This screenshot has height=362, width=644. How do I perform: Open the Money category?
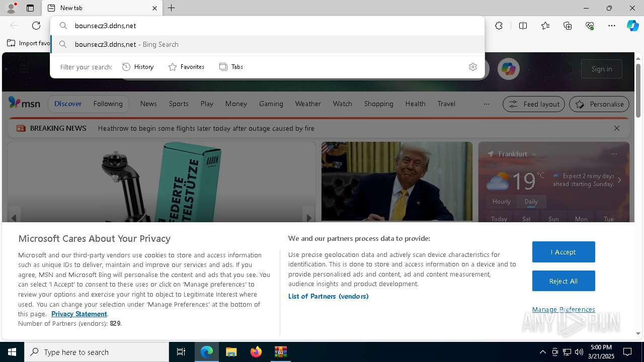tap(236, 104)
